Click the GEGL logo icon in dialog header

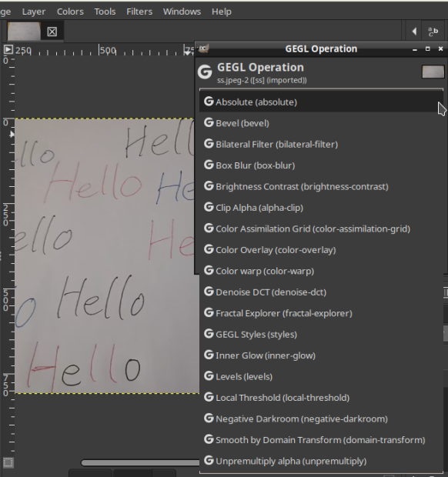pyautogui.click(x=205, y=72)
